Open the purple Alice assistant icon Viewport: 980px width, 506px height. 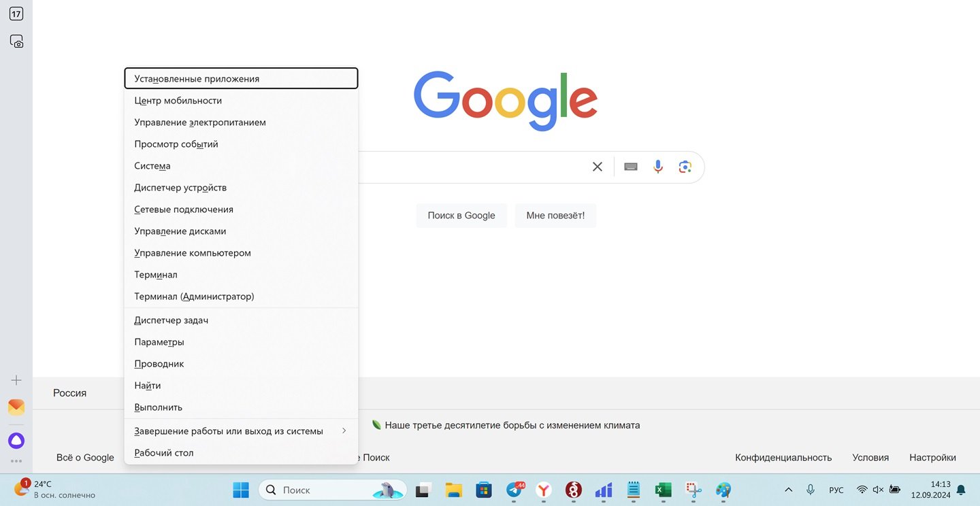16,441
